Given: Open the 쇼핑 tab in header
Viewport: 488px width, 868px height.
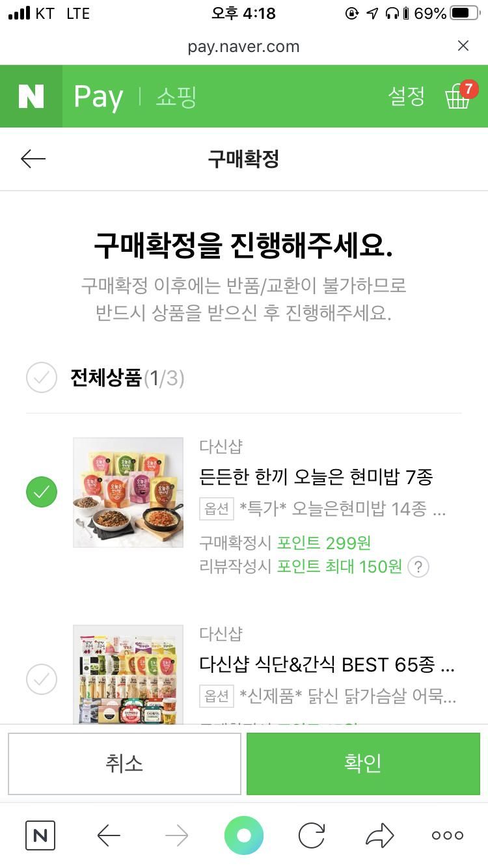Looking at the screenshot, I should click(176, 97).
